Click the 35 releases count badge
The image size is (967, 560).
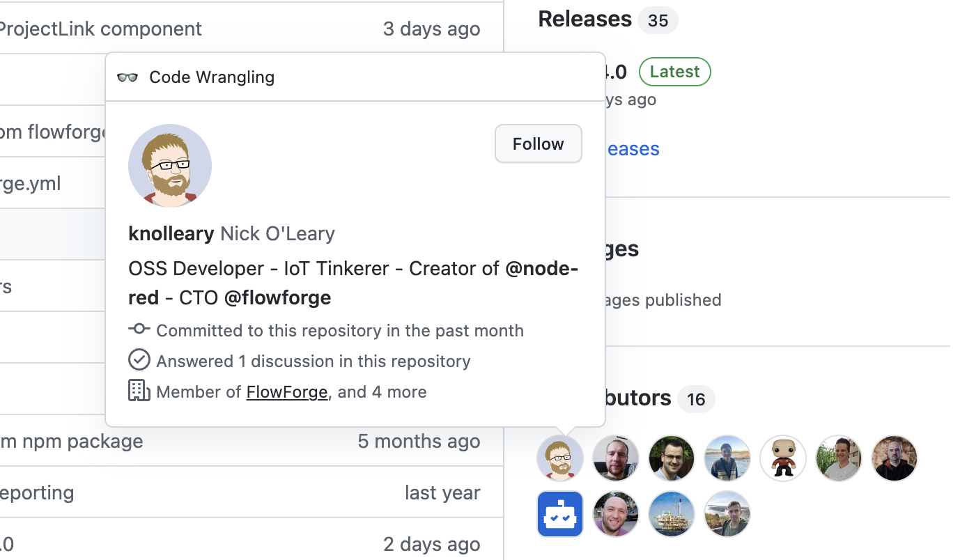[658, 21]
